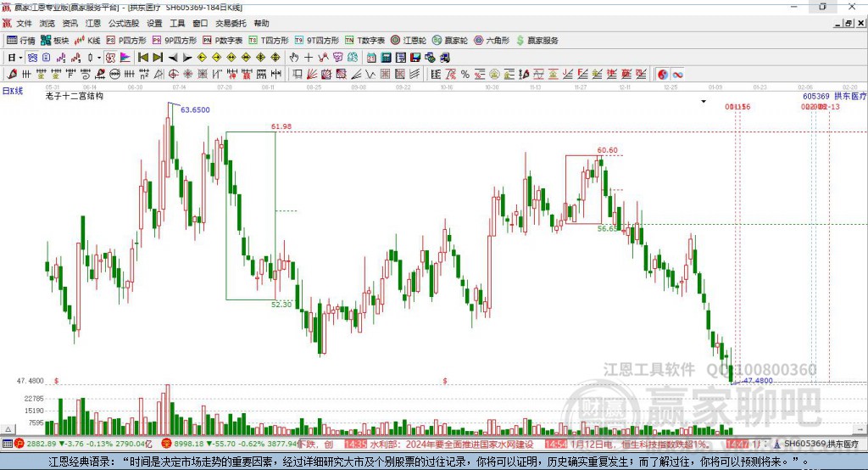Open the 公式选股 menu
The height and width of the screenshot is (470, 868).
124,23
